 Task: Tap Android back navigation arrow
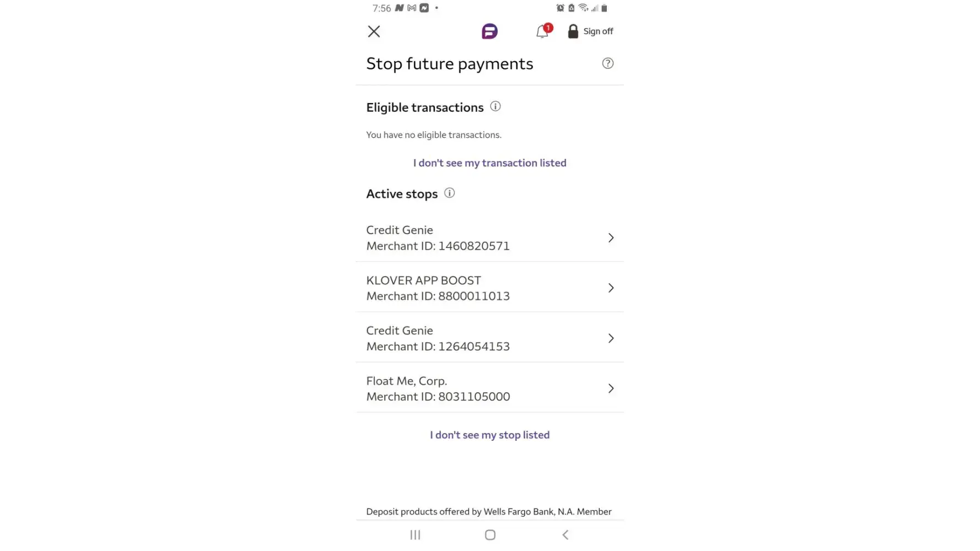click(x=565, y=535)
